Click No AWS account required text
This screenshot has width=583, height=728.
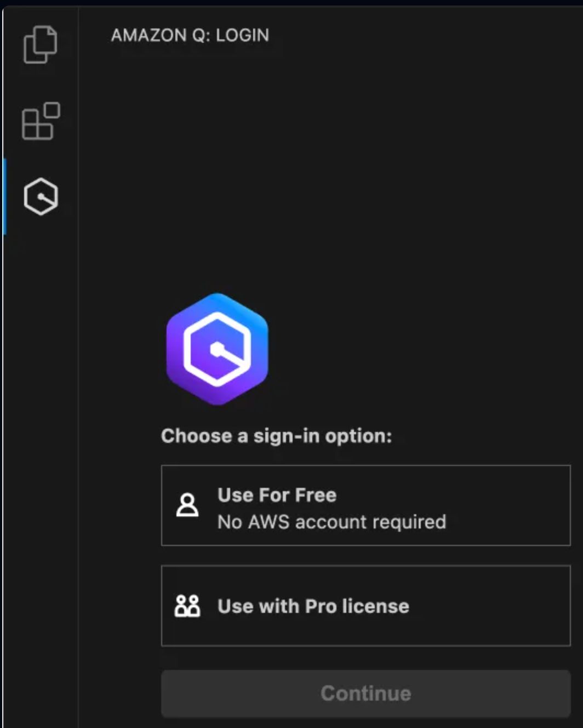pyautogui.click(x=332, y=522)
